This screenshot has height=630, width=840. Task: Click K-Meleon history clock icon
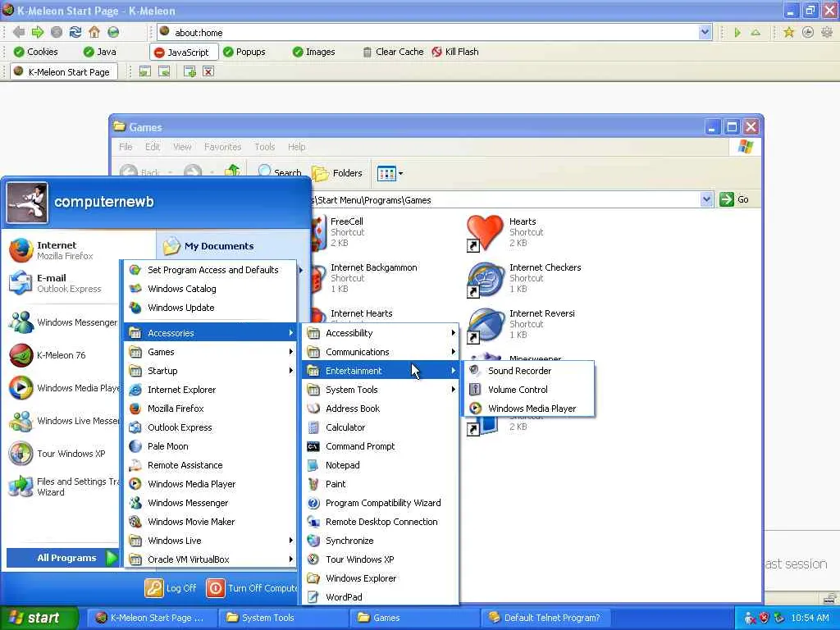click(x=807, y=32)
